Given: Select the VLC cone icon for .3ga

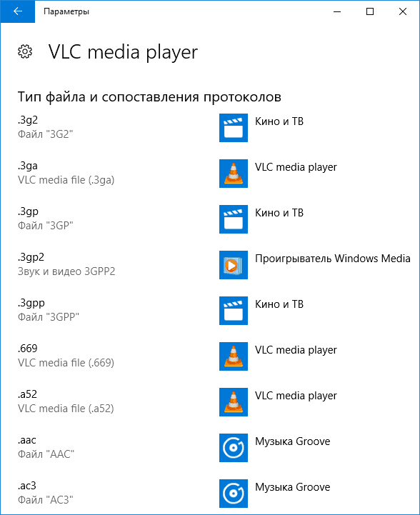Looking at the screenshot, I should [234, 174].
